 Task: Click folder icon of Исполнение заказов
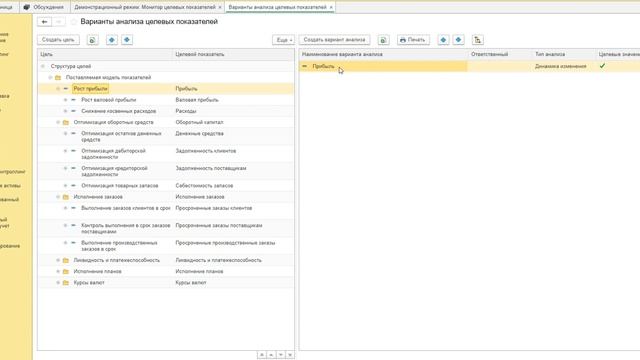(66, 197)
